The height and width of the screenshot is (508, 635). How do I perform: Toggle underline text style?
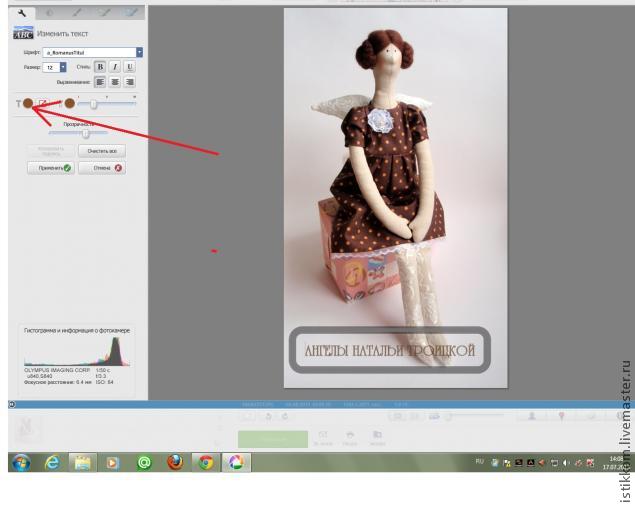tap(130, 67)
